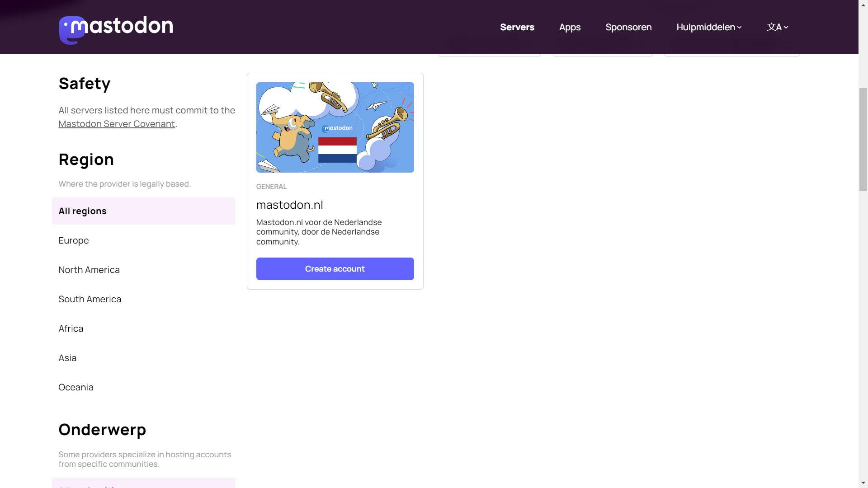
Task: Click the language menu chevron arrow
Action: coord(786,28)
